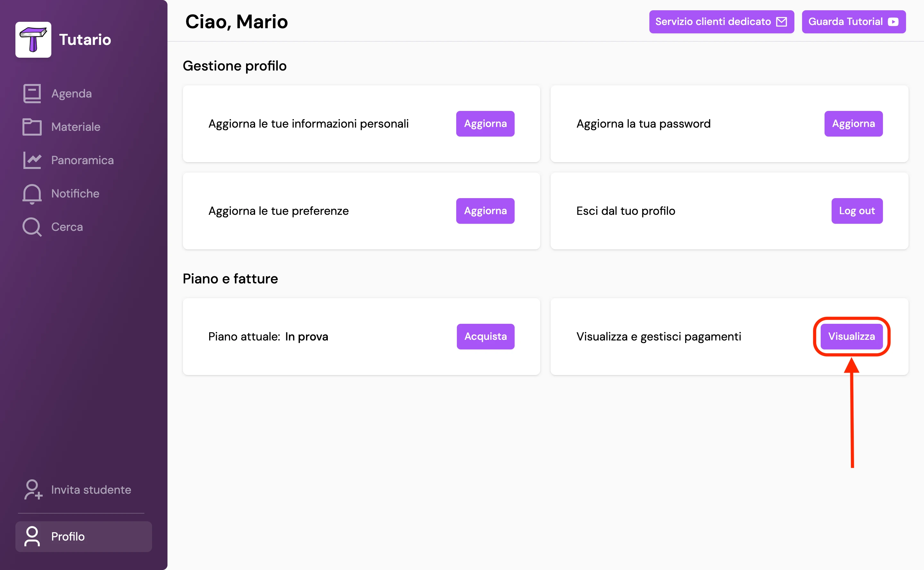Log out of your profile
The image size is (924, 570).
[856, 211]
